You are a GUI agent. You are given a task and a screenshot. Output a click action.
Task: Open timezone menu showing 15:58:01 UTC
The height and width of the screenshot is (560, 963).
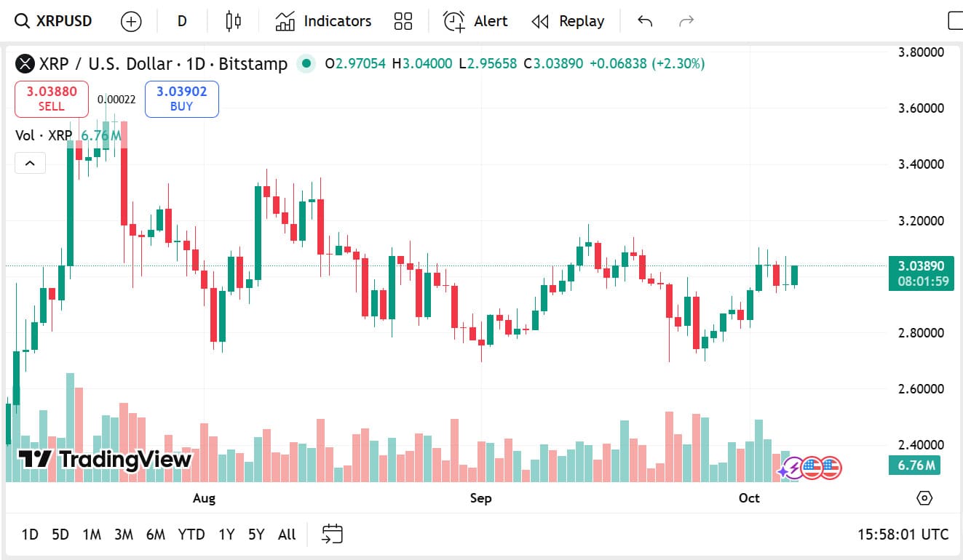pyautogui.click(x=903, y=535)
